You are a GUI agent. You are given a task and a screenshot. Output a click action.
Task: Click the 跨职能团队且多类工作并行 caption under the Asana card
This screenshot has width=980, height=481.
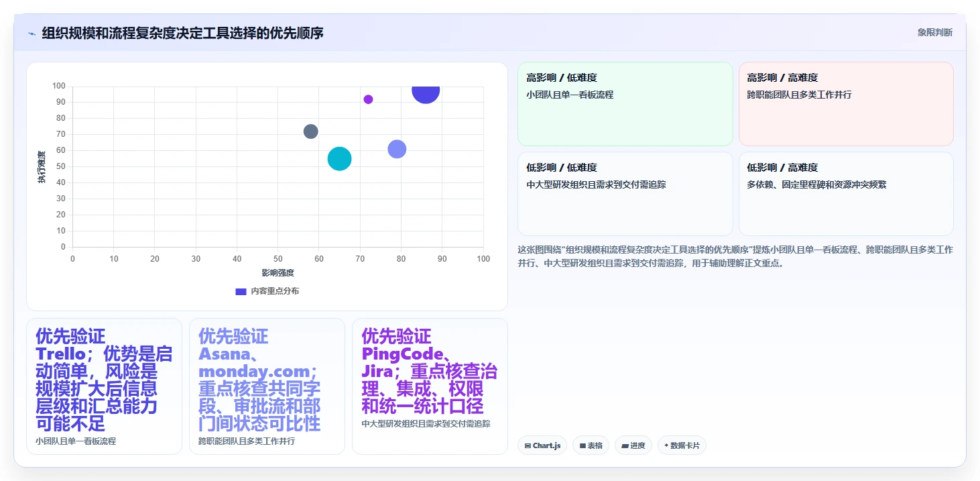pyautogui.click(x=247, y=441)
